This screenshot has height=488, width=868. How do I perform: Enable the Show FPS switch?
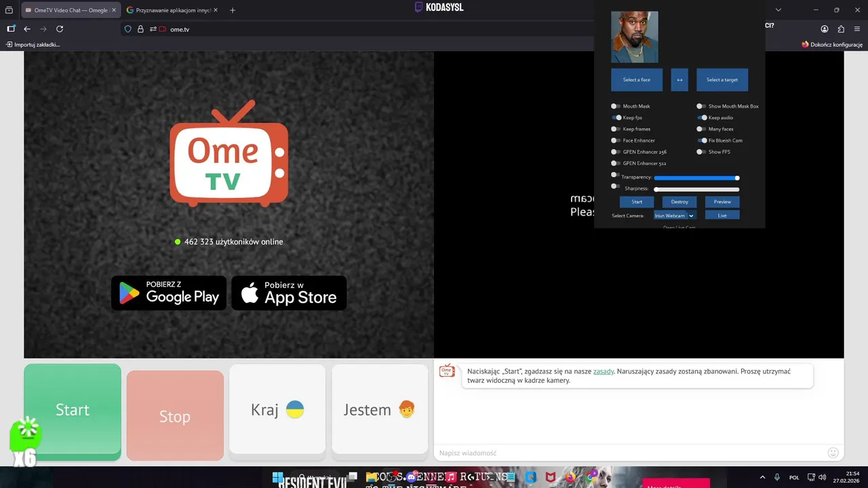click(x=701, y=152)
